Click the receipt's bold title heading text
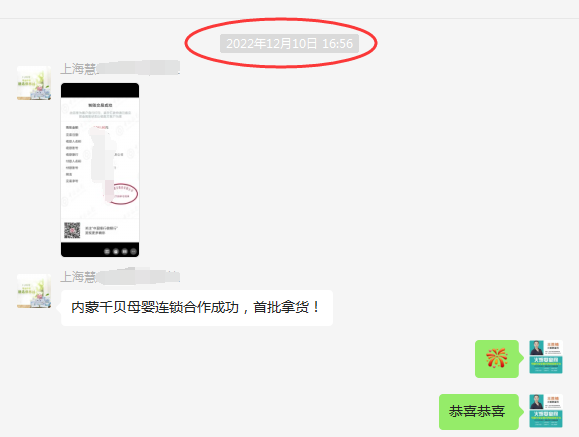This screenshot has width=579, height=437. pyautogui.click(x=100, y=105)
